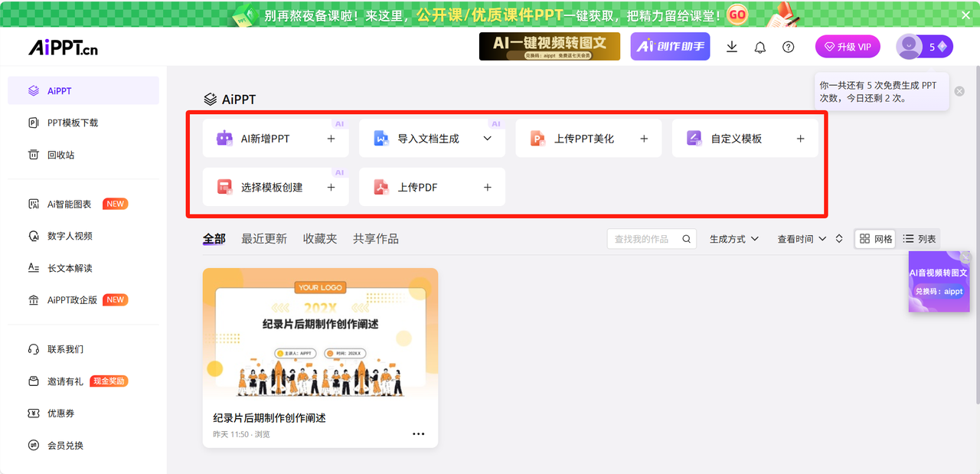Open 联系我们 in the sidebar

pos(83,349)
